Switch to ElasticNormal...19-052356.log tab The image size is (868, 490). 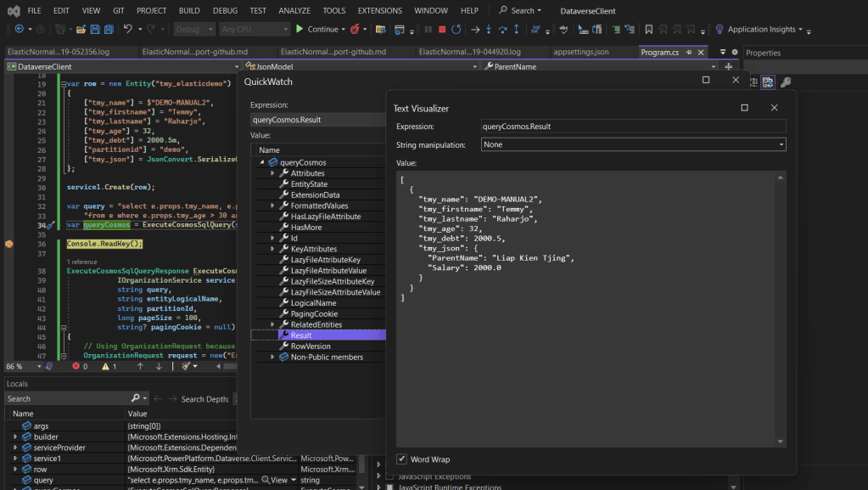(59, 52)
